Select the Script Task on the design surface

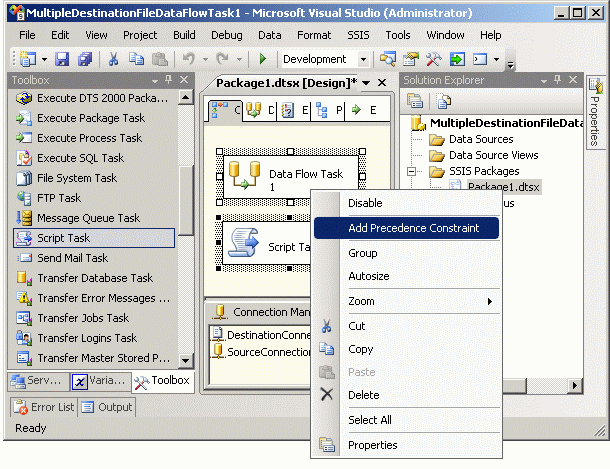pos(266,245)
